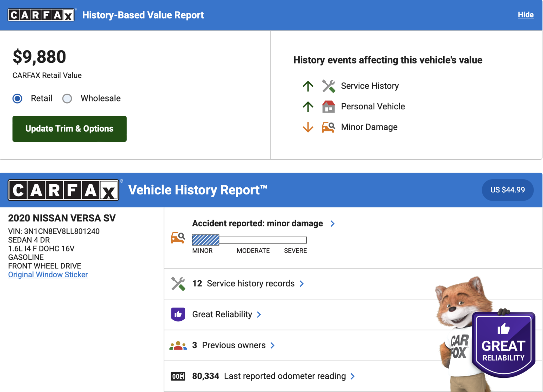The height and width of the screenshot is (392, 543).
Task: Click the orange car icon beside Minor Damage
Action: (328, 127)
